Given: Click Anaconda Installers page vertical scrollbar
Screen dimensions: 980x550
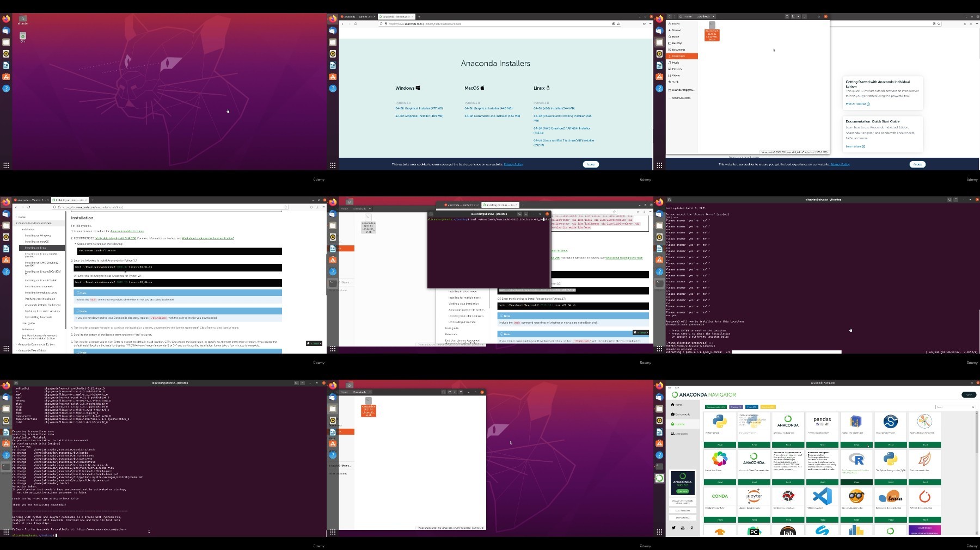Looking at the screenshot, I should (652, 136).
